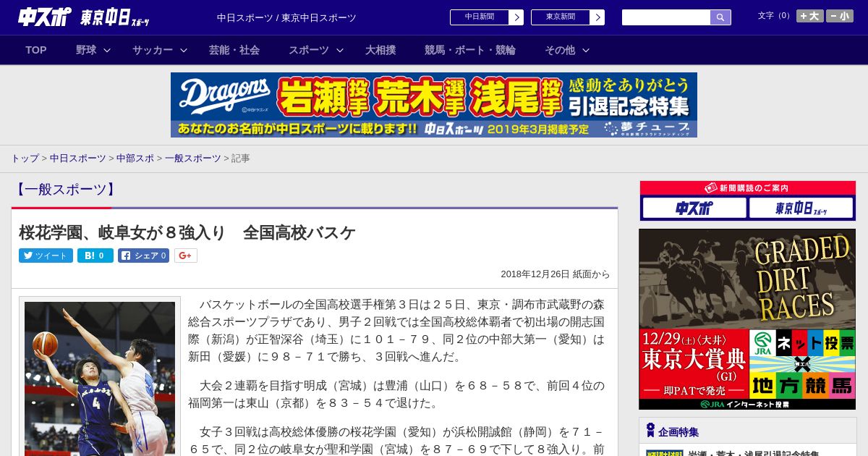Open the サッカー navigation menu

[153, 50]
